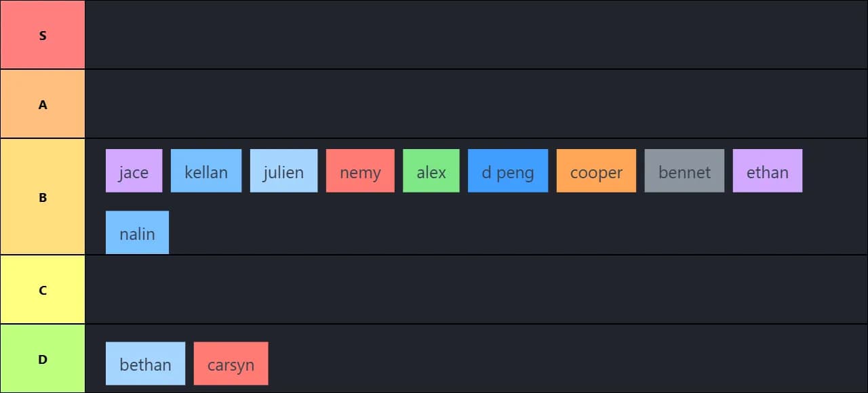Screen dimensions: 868x393
Task: Select the B tier label
Action: click(x=43, y=196)
